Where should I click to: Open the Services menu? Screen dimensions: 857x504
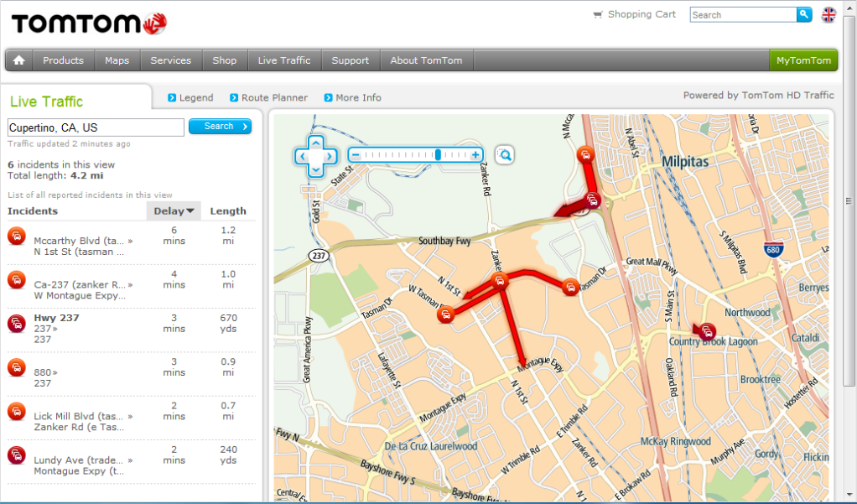click(x=171, y=60)
